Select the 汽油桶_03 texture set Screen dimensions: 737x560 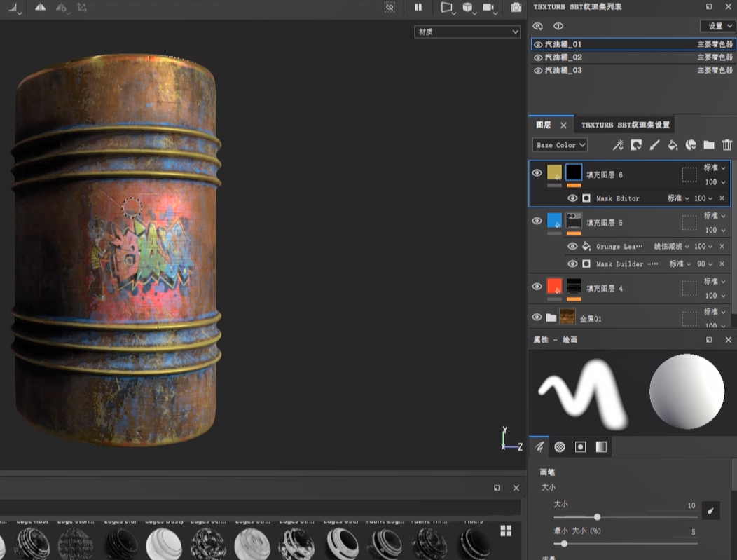click(x=563, y=71)
